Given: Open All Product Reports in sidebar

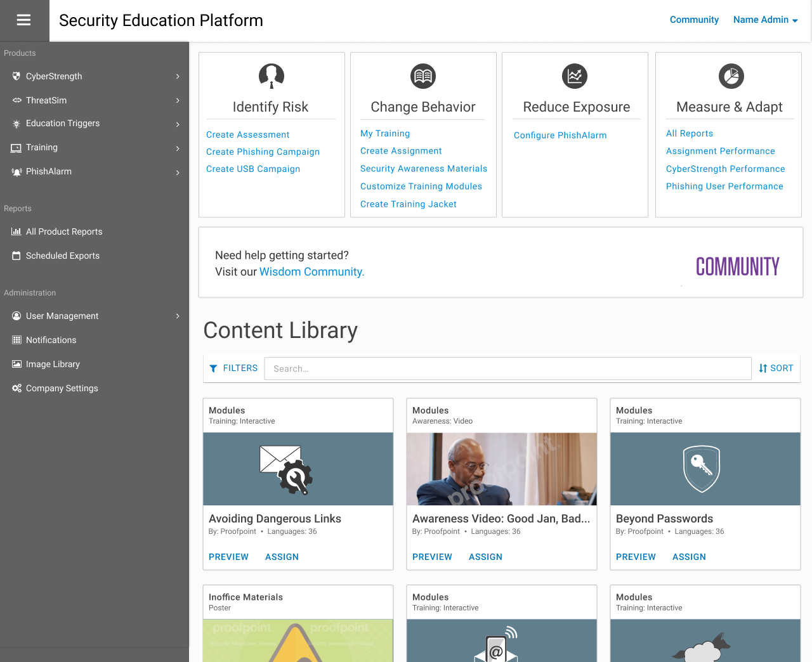Looking at the screenshot, I should point(63,231).
